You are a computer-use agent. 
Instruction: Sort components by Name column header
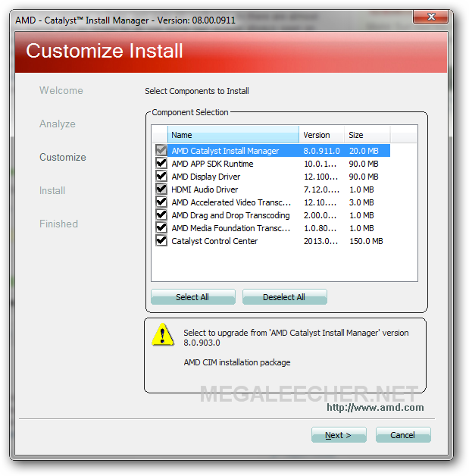tap(233, 135)
